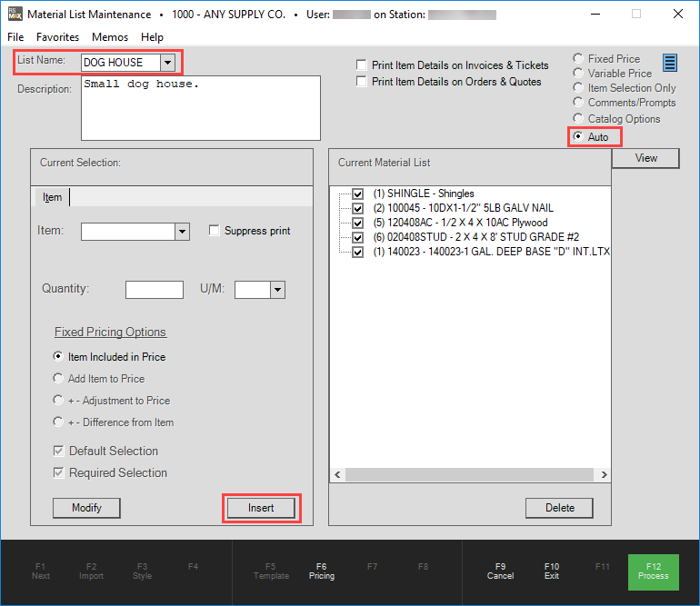Click the application icon in title bar
The width and height of the screenshot is (700, 606).
point(15,14)
